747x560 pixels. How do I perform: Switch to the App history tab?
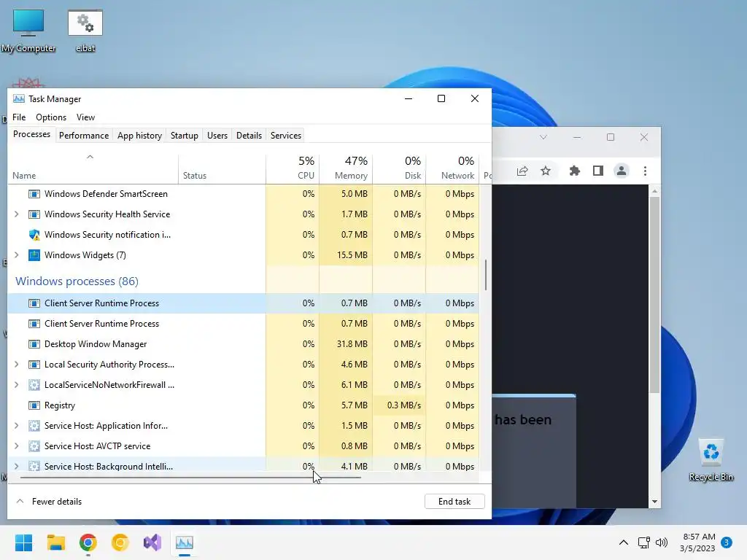(x=139, y=136)
